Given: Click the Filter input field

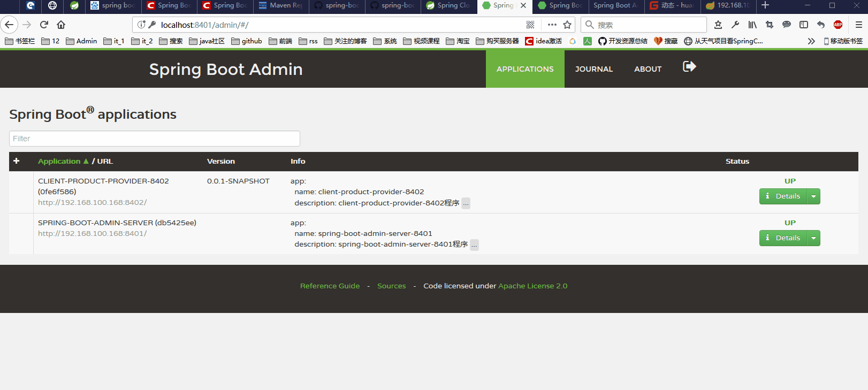Looking at the screenshot, I should [x=155, y=139].
